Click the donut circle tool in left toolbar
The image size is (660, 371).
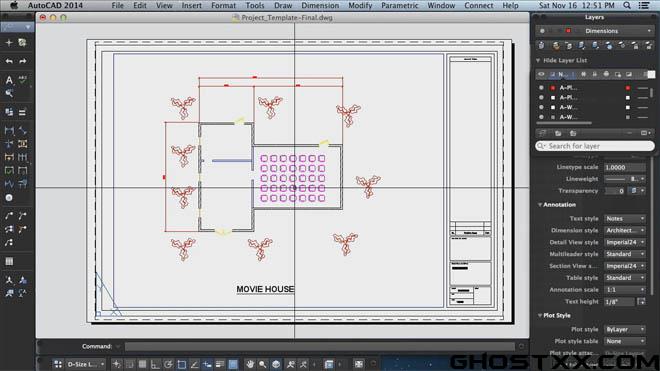click(9, 198)
